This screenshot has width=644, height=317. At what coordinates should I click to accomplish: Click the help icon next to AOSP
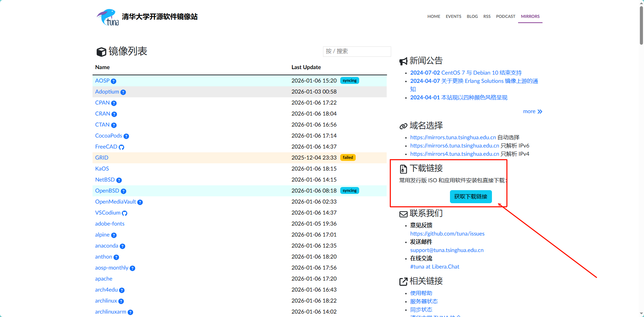(x=114, y=81)
